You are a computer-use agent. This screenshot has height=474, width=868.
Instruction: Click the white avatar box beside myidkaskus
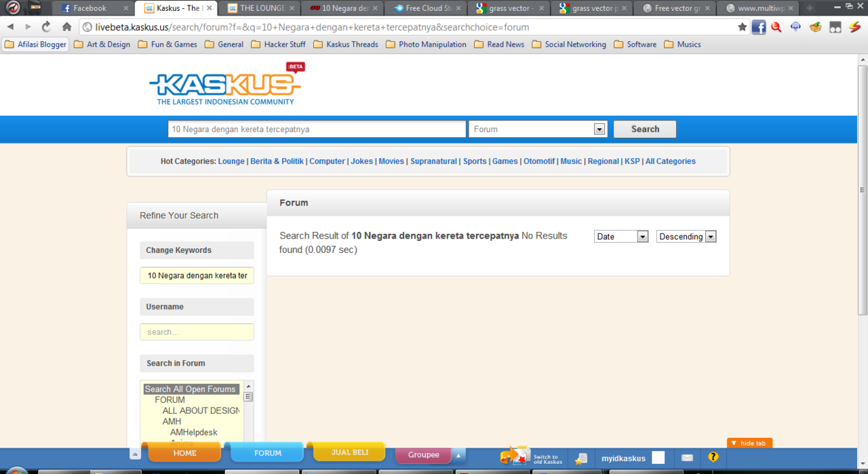coord(658,458)
